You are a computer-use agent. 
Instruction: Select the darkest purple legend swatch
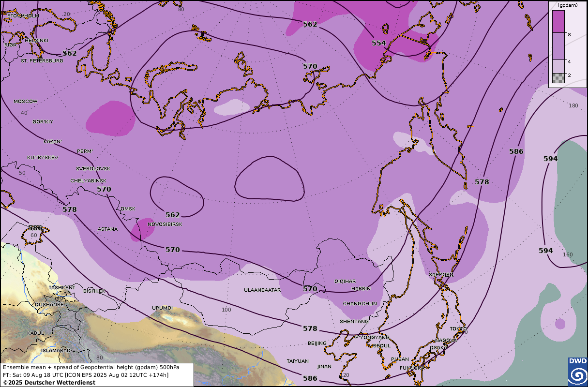558,22
